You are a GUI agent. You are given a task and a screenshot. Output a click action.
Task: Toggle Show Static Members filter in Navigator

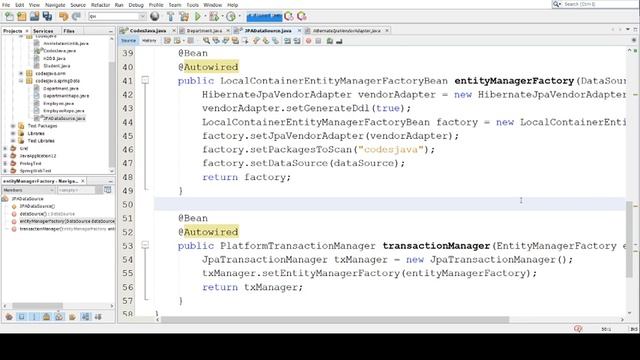(34, 317)
